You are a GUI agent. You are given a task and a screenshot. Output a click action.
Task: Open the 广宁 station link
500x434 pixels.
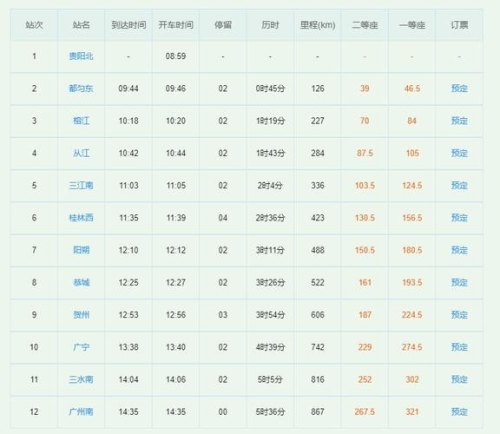coord(81,347)
